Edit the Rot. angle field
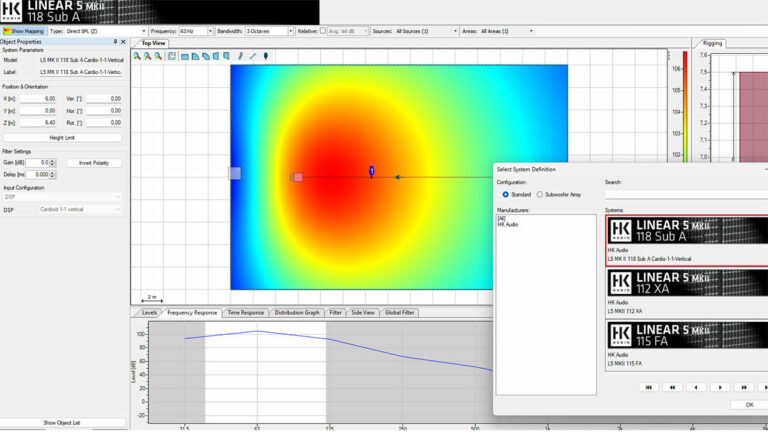 coord(104,122)
